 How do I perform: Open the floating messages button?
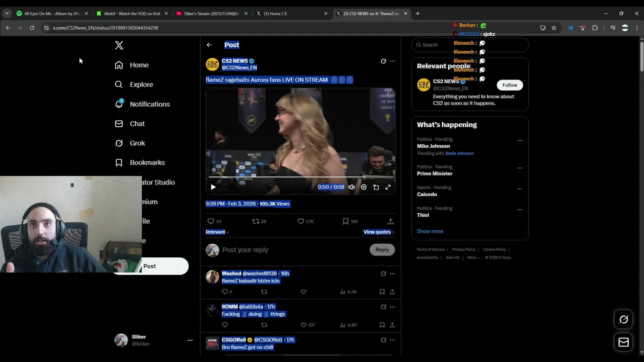point(623,342)
